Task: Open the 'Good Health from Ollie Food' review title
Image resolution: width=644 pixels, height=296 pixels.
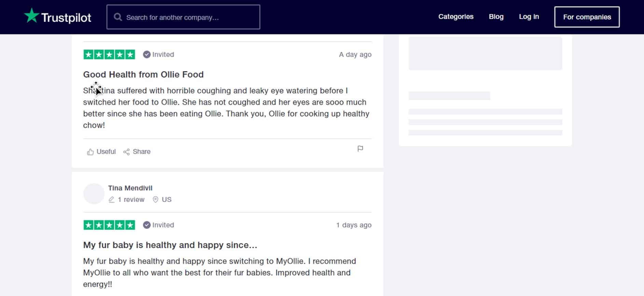Action: coord(143,74)
